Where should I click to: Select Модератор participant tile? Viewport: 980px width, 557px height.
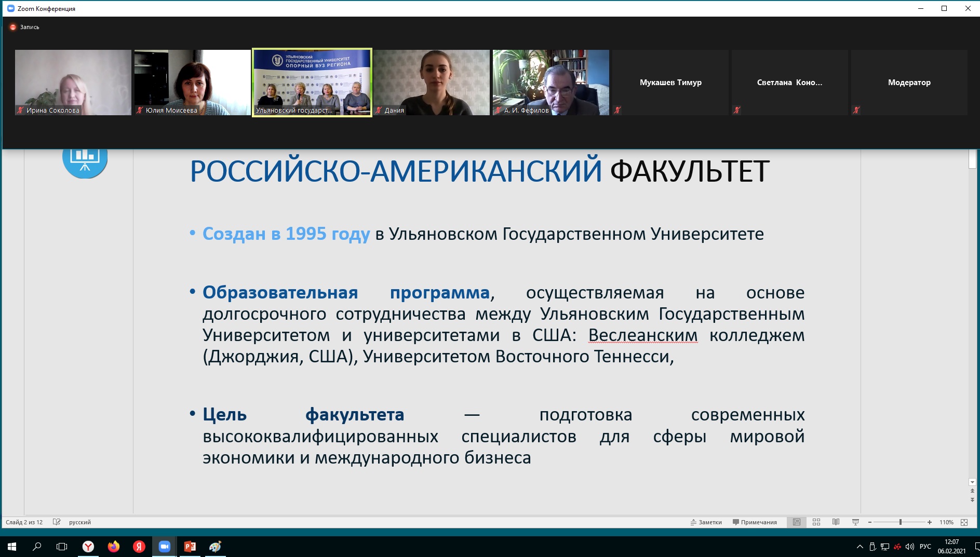(909, 83)
